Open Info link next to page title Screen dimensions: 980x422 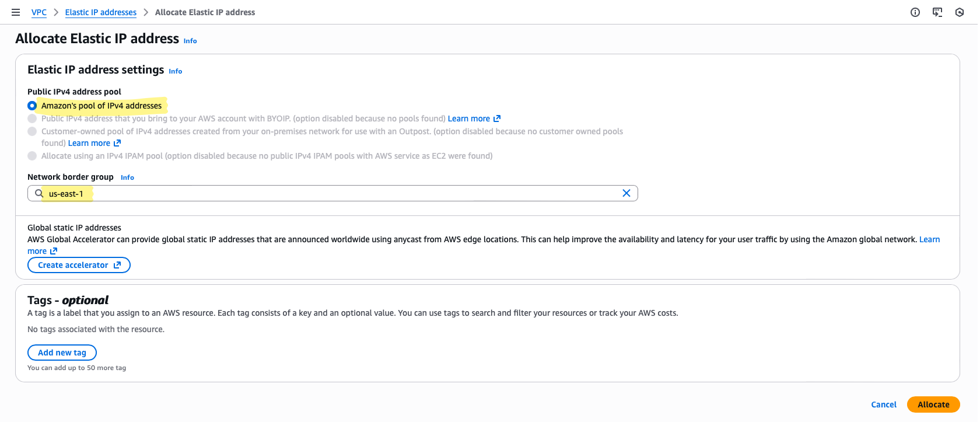point(190,41)
